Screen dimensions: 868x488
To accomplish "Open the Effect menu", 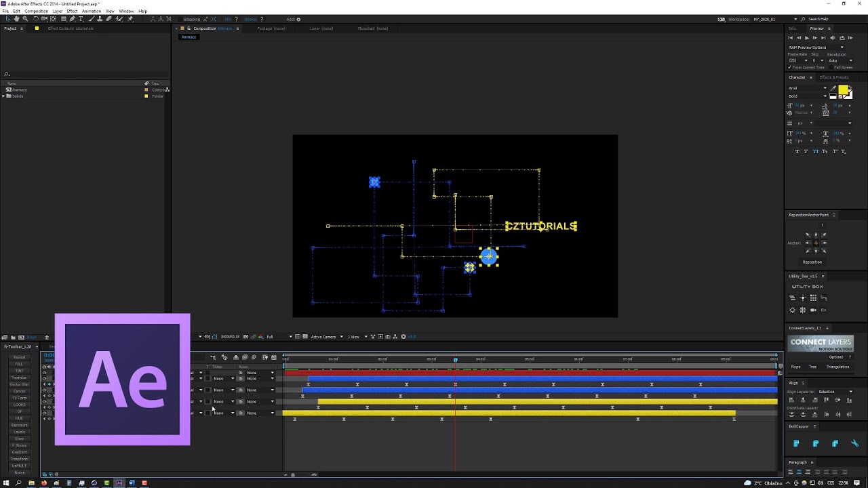I will 72,12.
